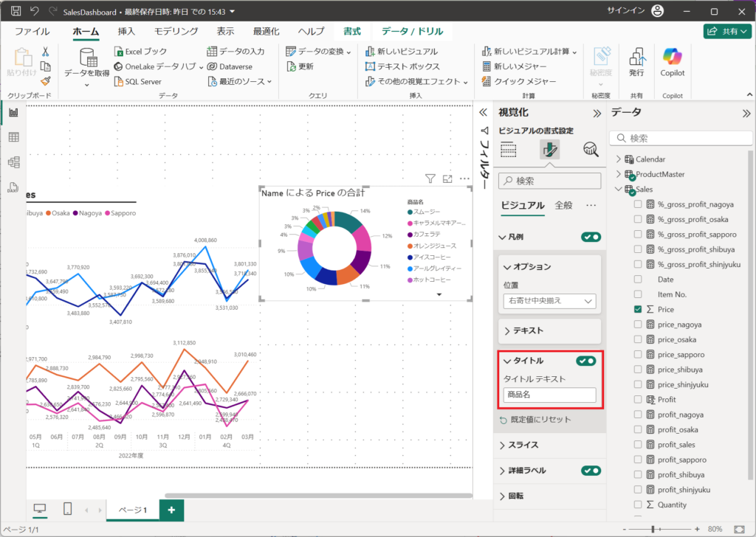Viewport: 756px width, 537px height.
Task: Click the fit to page icon in status bar
Action: pyautogui.click(x=739, y=530)
